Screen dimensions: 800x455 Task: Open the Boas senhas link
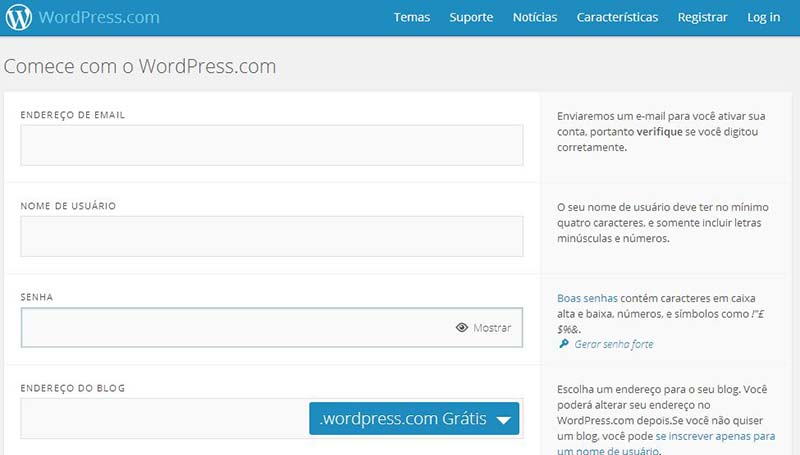click(587, 298)
